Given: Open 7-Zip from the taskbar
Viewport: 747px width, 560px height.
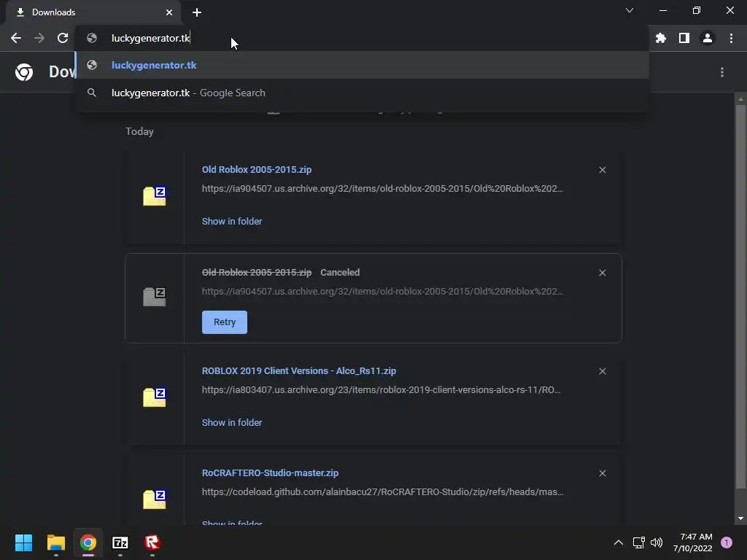Looking at the screenshot, I should pyautogui.click(x=120, y=542).
